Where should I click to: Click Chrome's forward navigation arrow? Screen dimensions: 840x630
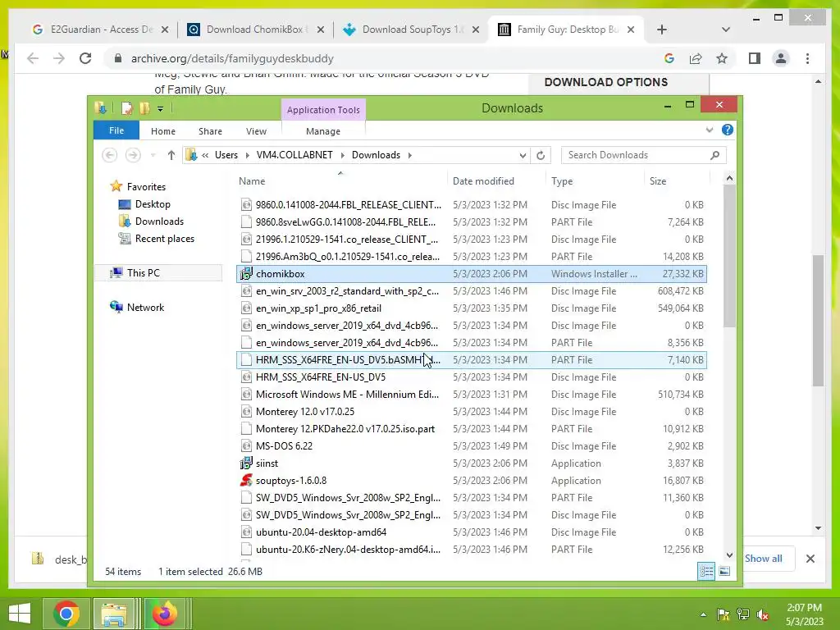[59, 58]
